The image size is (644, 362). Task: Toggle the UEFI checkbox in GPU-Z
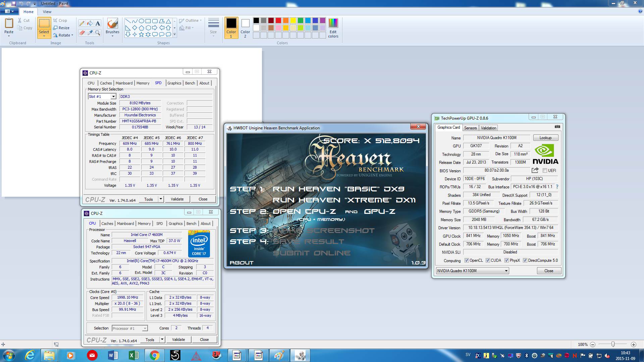coord(545,171)
